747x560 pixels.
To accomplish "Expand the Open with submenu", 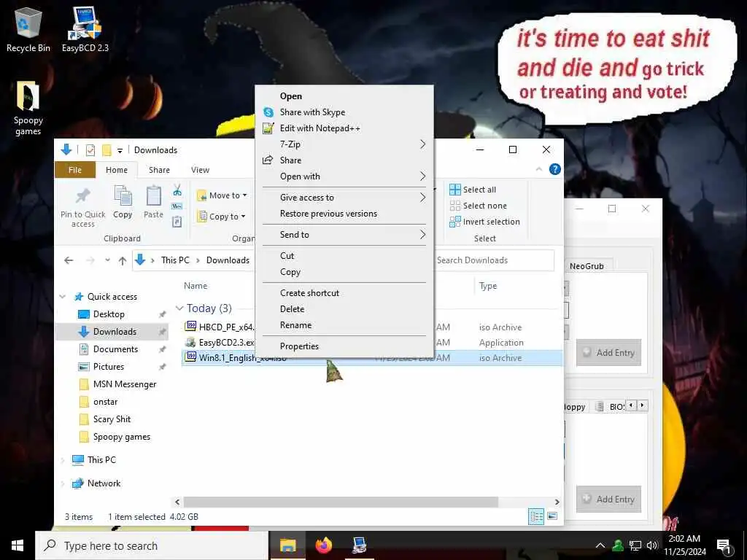I will pyautogui.click(x=344, y=176).
